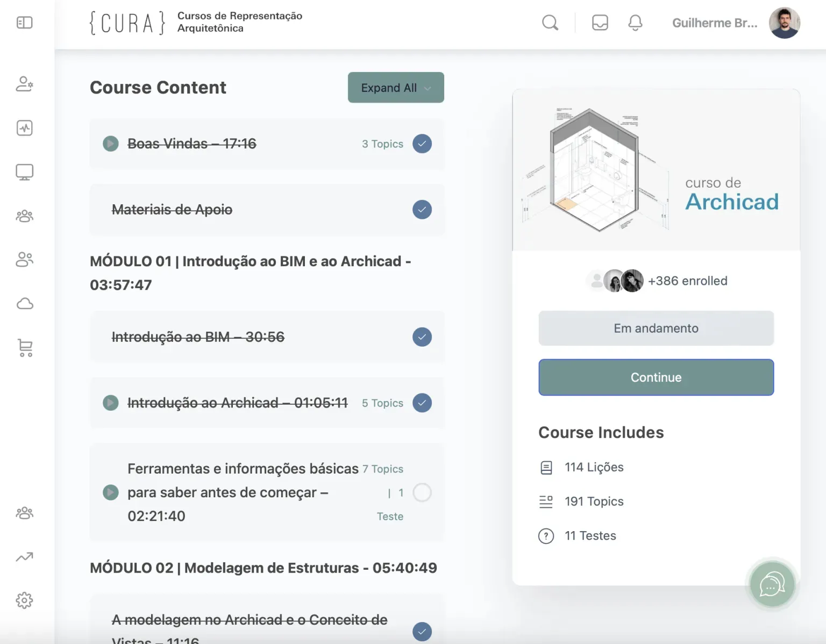
Task: Click Guilherme Br... username
Action: pyautogui.click(x=715, y=23)
